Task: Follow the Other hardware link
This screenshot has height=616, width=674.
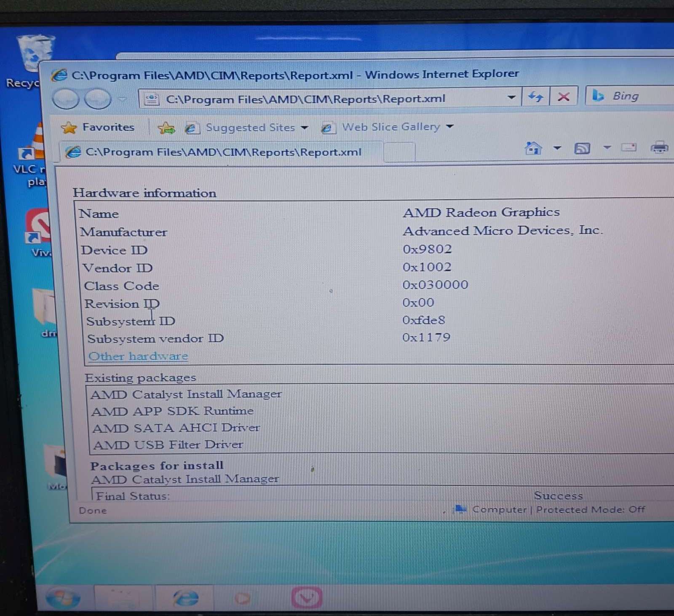Action: 138,356
